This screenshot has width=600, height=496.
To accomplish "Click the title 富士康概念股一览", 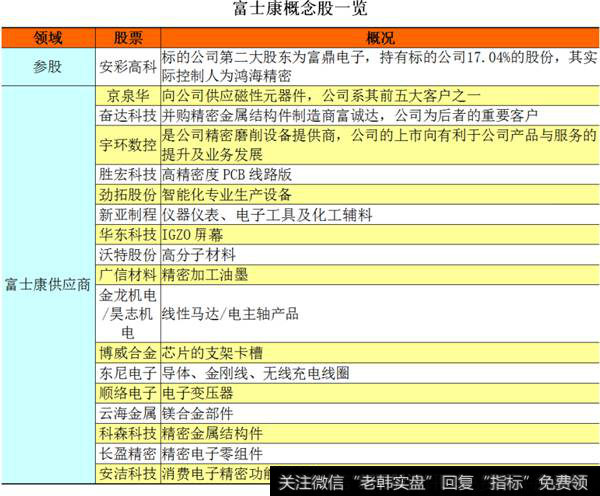I will (x=302, y=12).
